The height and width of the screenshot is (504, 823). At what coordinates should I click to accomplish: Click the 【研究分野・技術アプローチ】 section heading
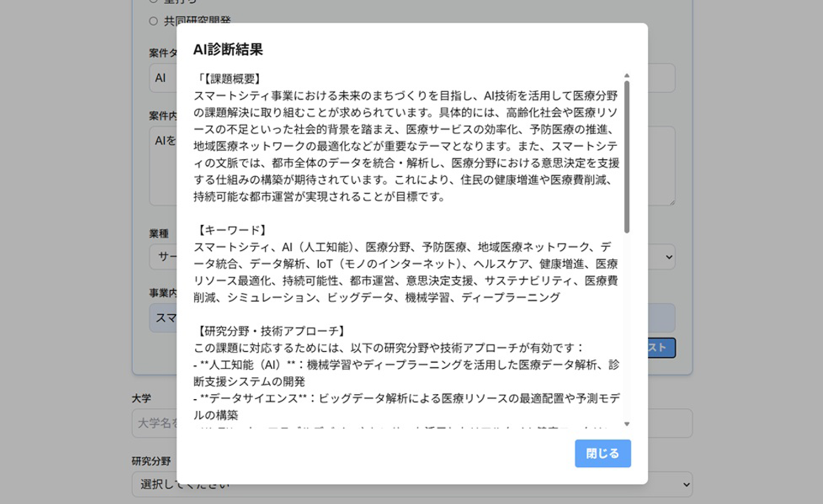pos(271,331)
